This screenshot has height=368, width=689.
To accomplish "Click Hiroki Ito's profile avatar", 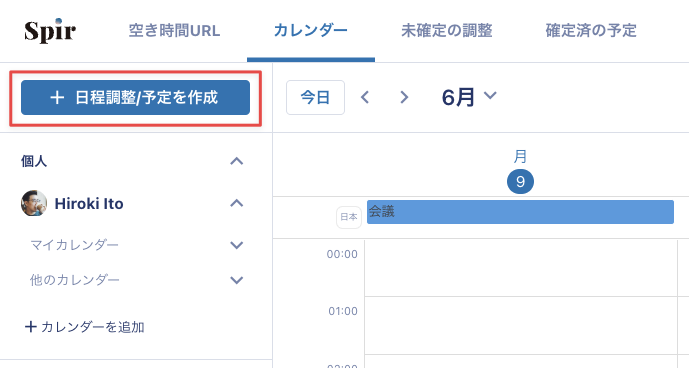I will [x=34, y=203].
